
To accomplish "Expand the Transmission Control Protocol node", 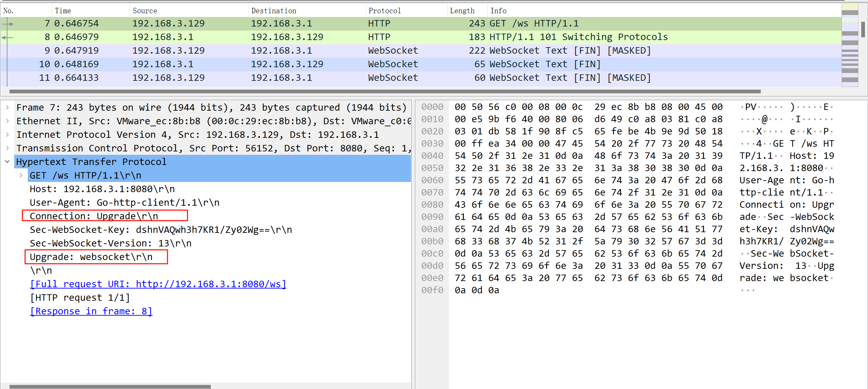I will click(x=7, y=148).
